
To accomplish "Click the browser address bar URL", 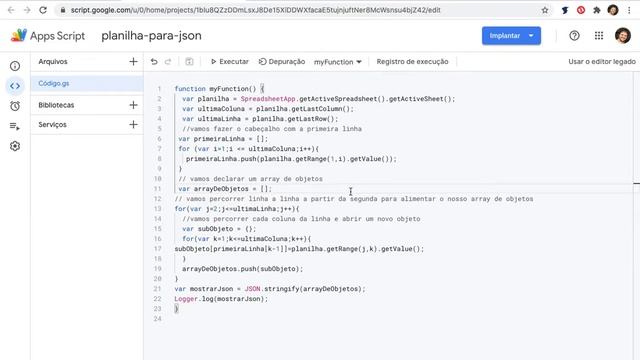I will pyautogui.click(x=256, y=10).
